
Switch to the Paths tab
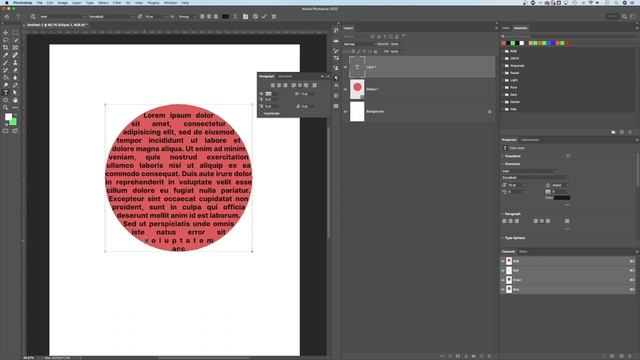coord(523,252)
